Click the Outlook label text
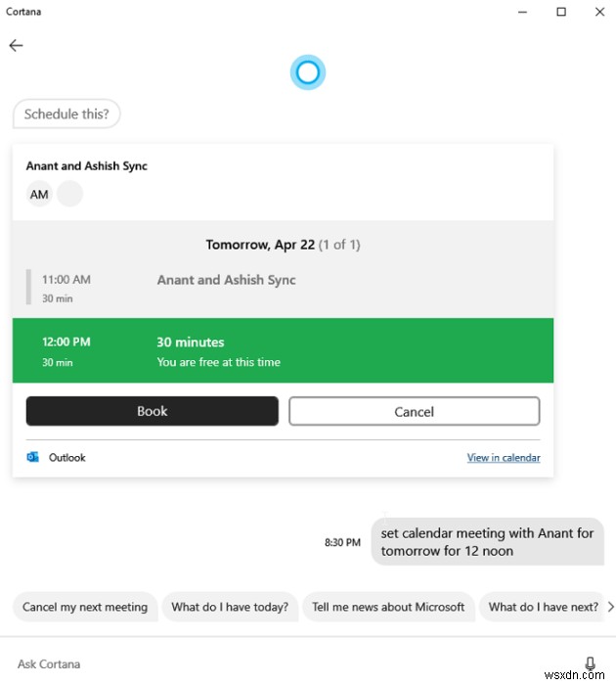The height and width of the screenshot is (685, 616). tap(66, 457)
